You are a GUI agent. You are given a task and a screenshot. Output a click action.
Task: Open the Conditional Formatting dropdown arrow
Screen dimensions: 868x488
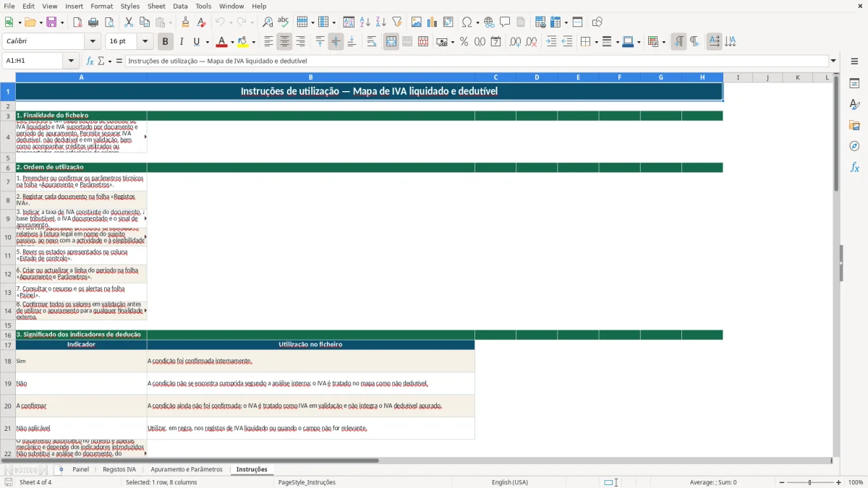click(663, 42)
